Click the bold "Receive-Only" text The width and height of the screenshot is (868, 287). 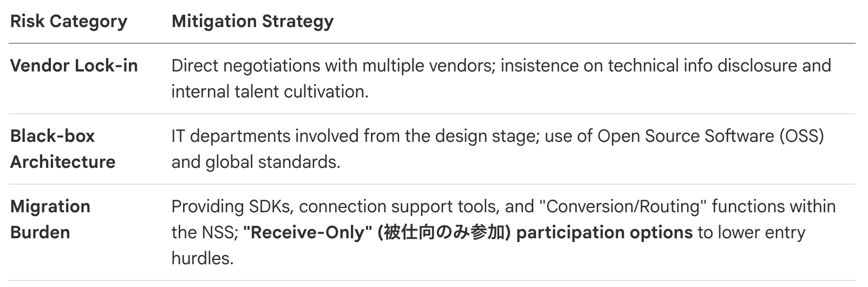point(307,232)
